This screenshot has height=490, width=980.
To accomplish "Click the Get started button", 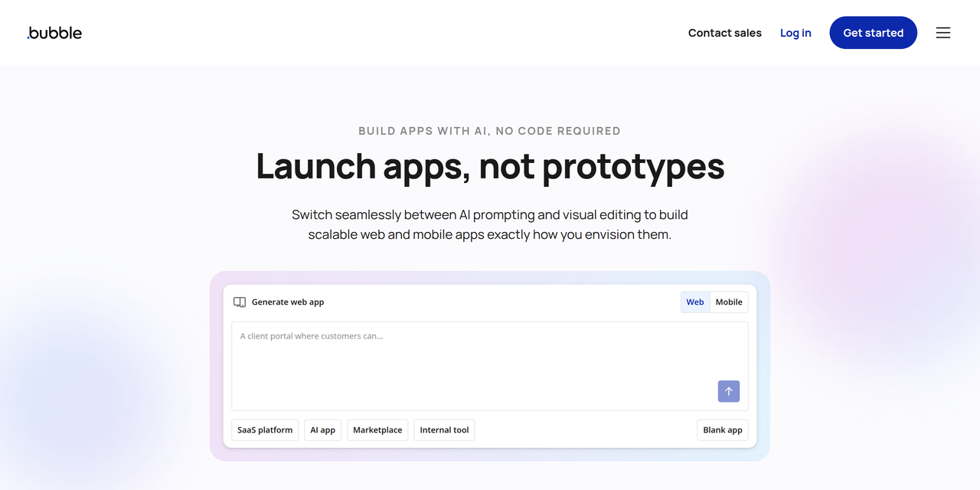I will [874, 33].
